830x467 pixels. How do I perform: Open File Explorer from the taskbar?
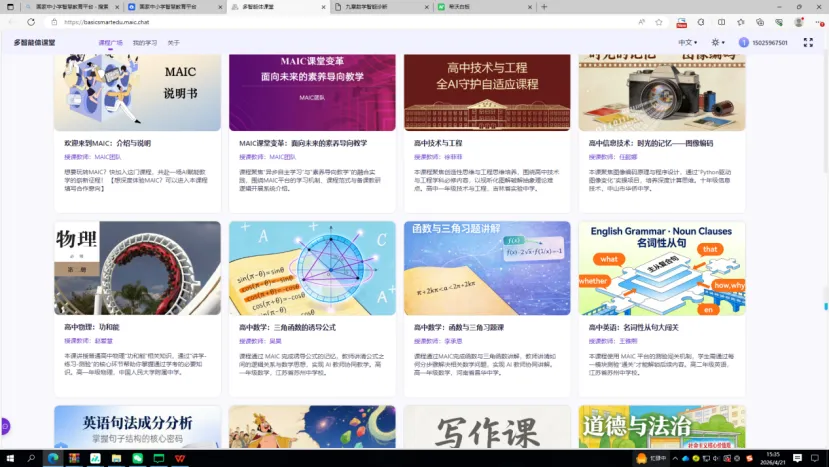(116, 458)
